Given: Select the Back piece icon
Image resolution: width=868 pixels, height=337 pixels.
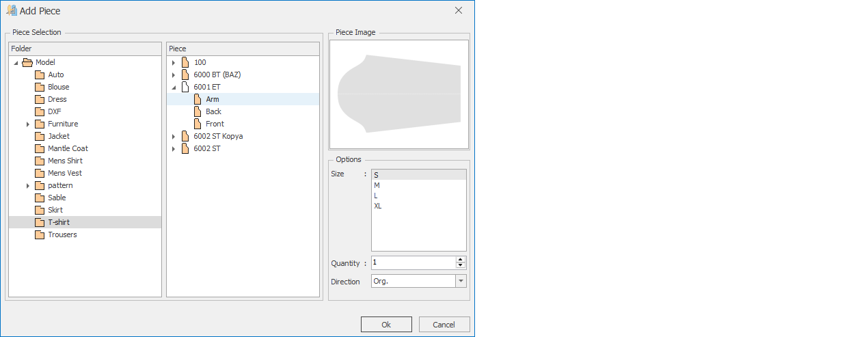Looking at the screenshot, I should pos(198,112).
